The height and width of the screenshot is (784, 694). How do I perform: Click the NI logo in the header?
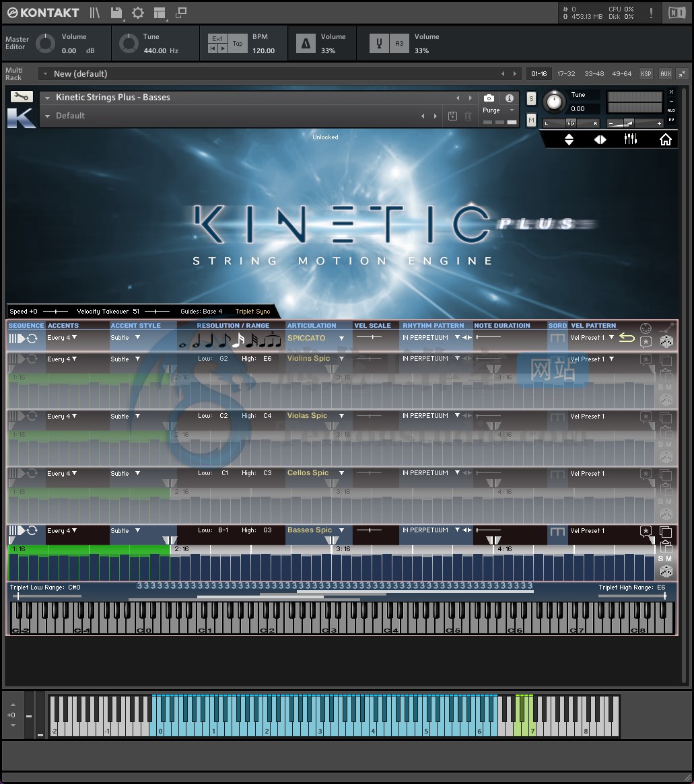pyautogui.click(x=677, y=13)
